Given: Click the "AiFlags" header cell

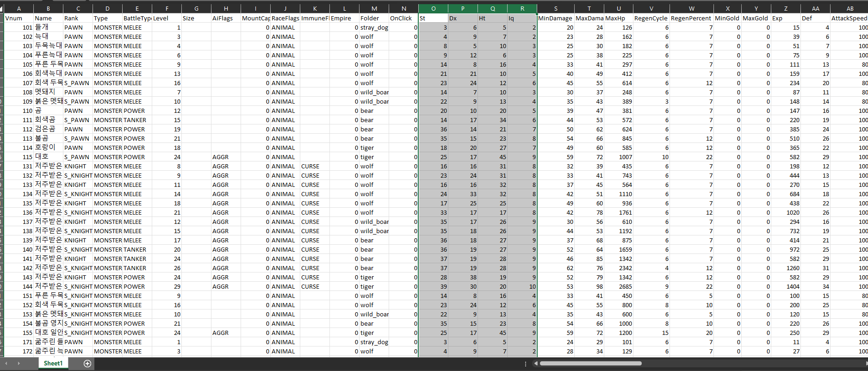Looking at the screenshot, I should (x=226, y=19).
